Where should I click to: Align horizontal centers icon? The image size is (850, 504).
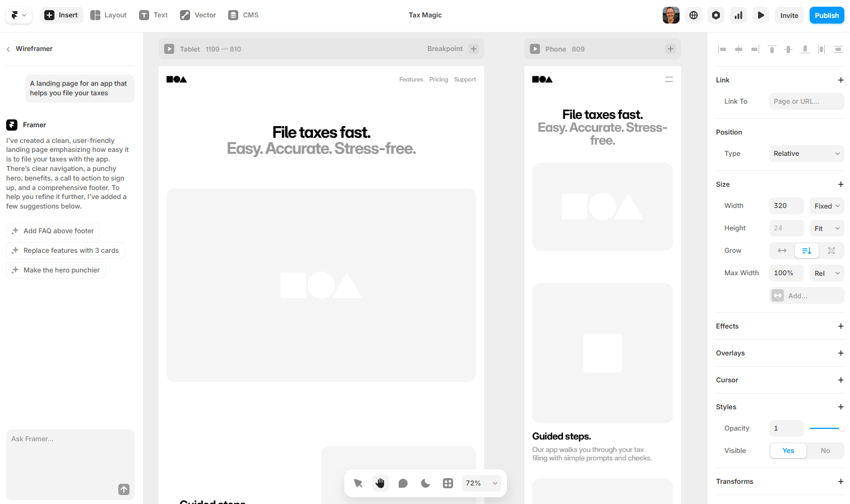(x=739, y=49)
